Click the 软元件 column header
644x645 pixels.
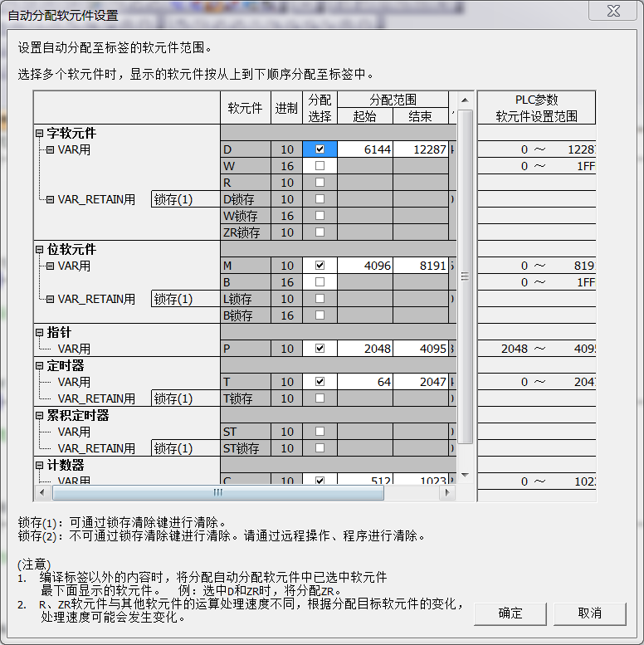tap(245, 108)
